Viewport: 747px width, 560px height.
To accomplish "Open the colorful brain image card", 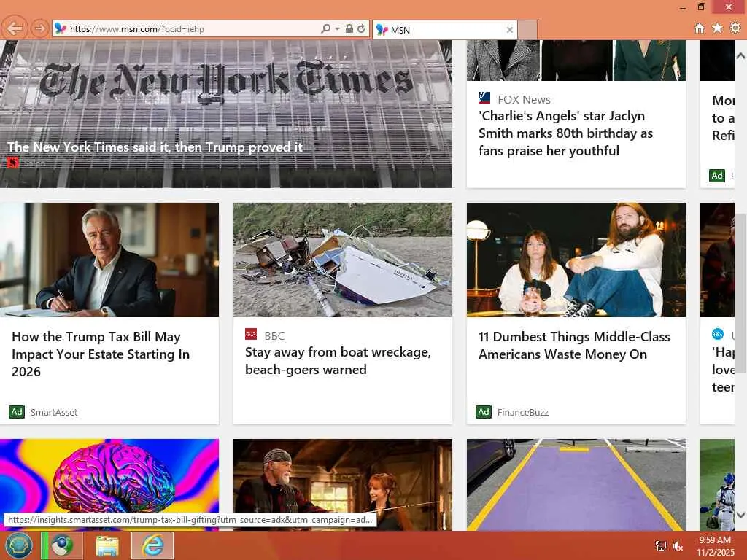I will click(109, 485).
